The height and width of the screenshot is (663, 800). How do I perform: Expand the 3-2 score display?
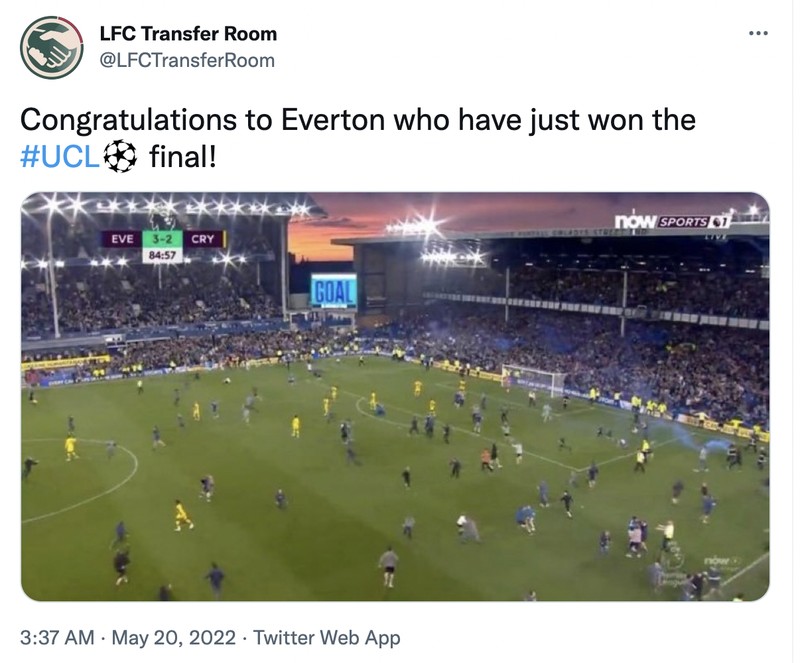[161, 238]
